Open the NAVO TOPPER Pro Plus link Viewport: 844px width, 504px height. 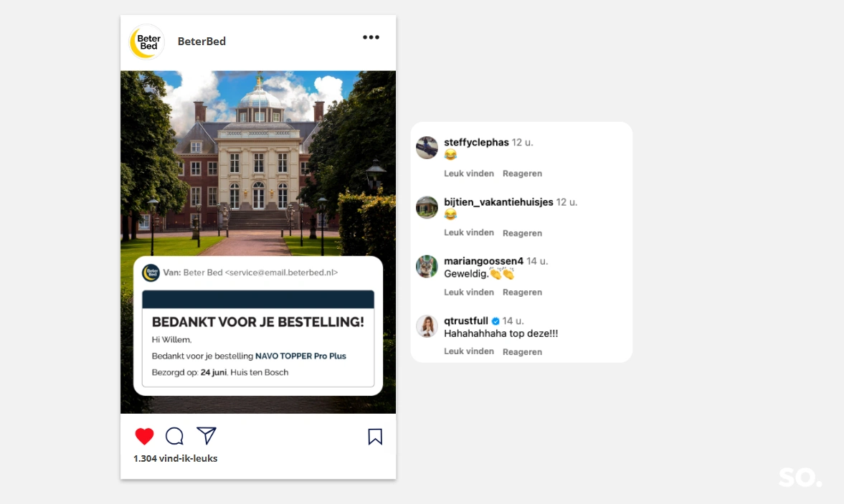(x=300, y=356)
